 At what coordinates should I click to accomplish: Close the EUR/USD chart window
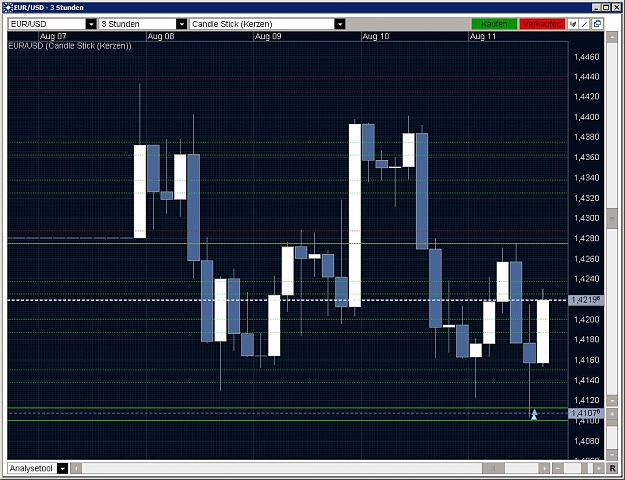point(615,7)
